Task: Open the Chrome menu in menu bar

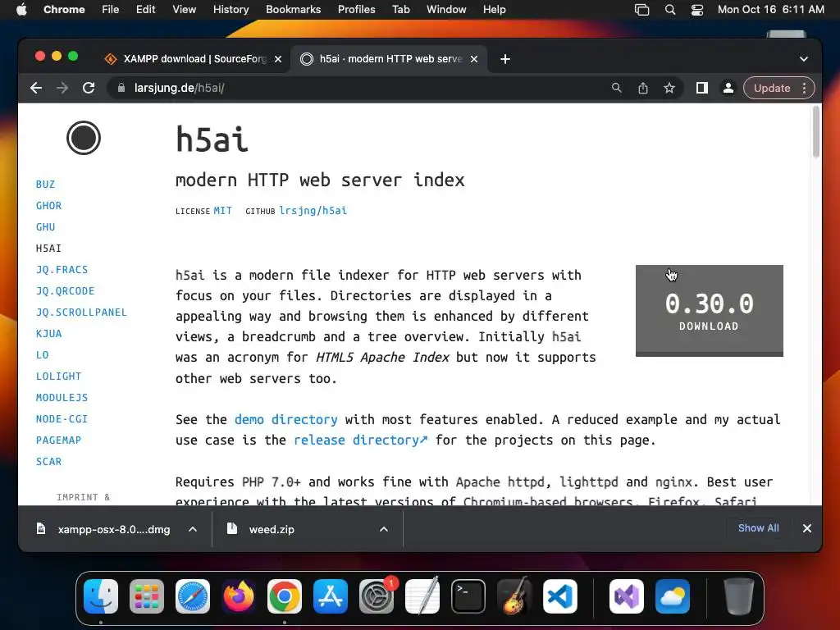Action: tap(64, 9)
